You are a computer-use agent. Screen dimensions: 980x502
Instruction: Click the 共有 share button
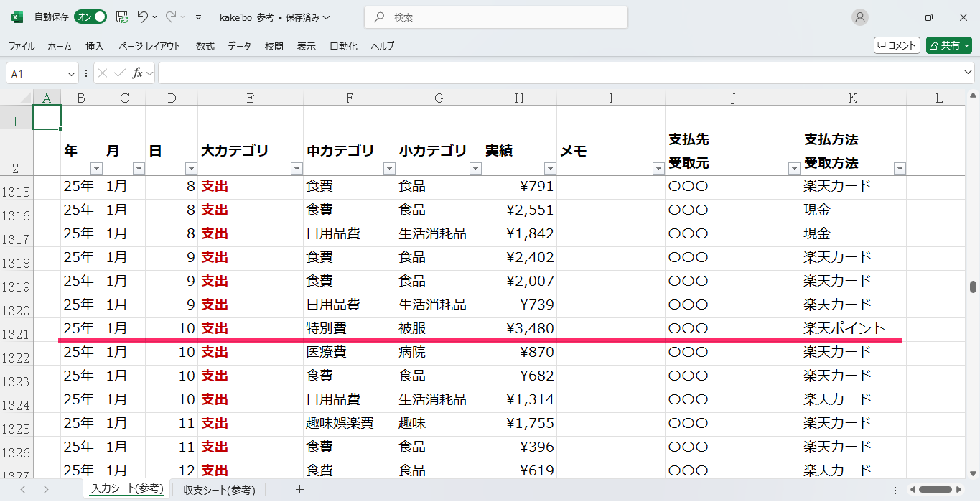pyautogui.click(x=948, y=45)
